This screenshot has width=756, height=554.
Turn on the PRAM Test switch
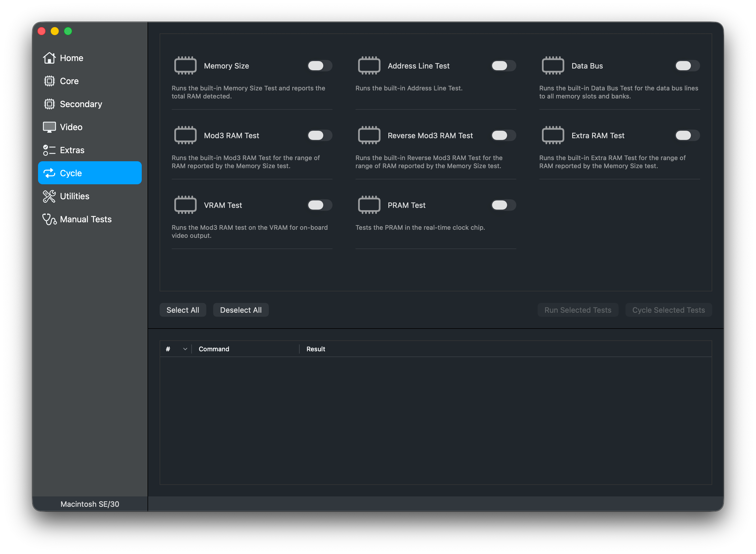[x=503, y=205]
